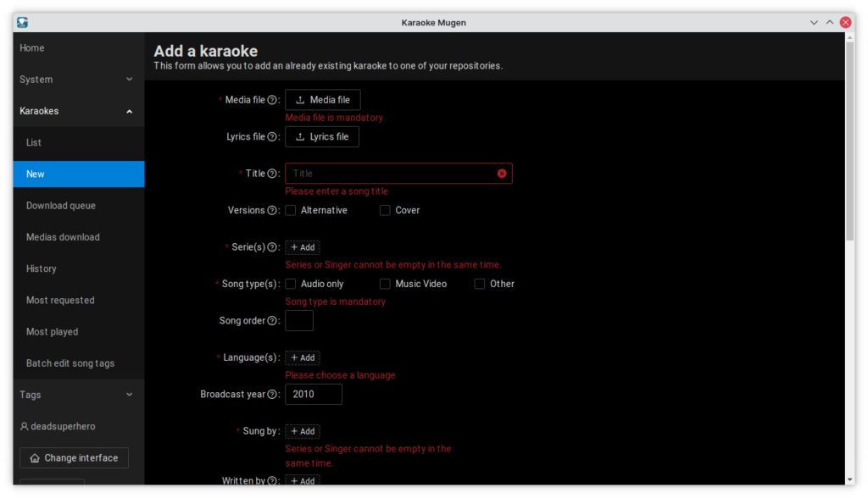Viewport: 868px width, 498px height.
Task: Enable the Cover version checkbox
Action: [x=385, y=210]
